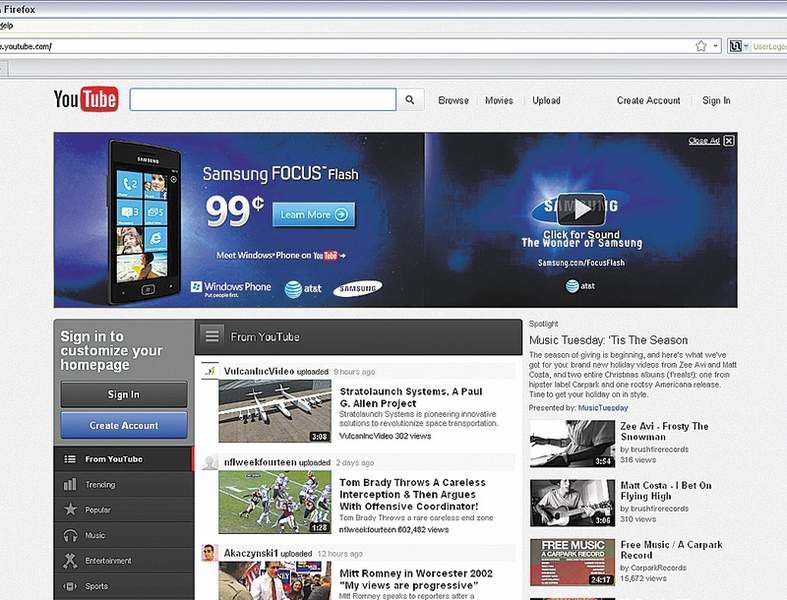Click the Popular star icon

coord(70,510)
